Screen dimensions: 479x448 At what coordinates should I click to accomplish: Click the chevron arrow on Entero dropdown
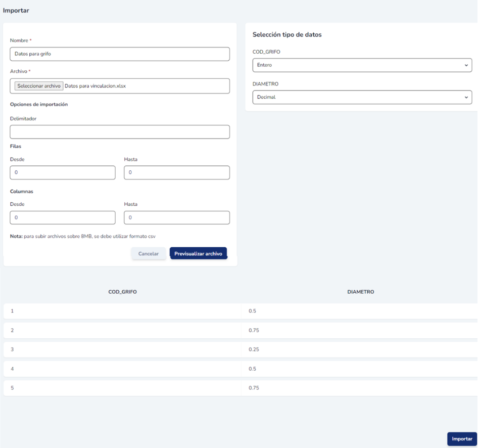[x=466, y=65]
